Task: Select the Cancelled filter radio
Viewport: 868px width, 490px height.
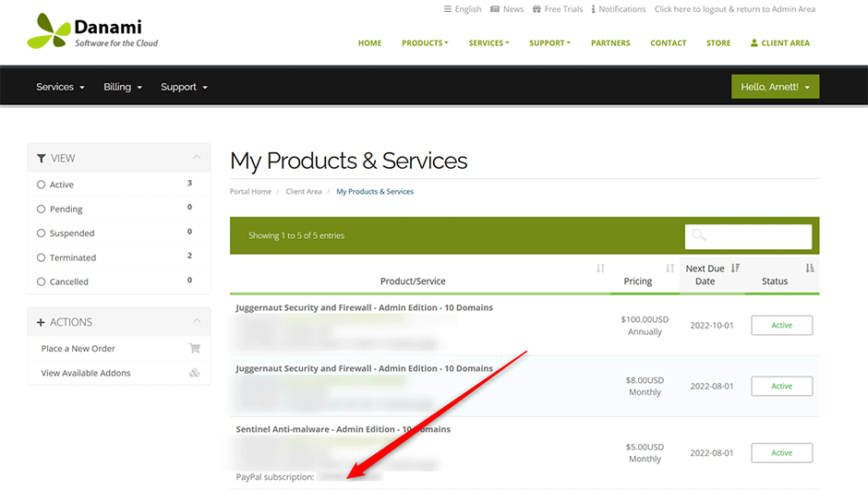Action: 41,281
